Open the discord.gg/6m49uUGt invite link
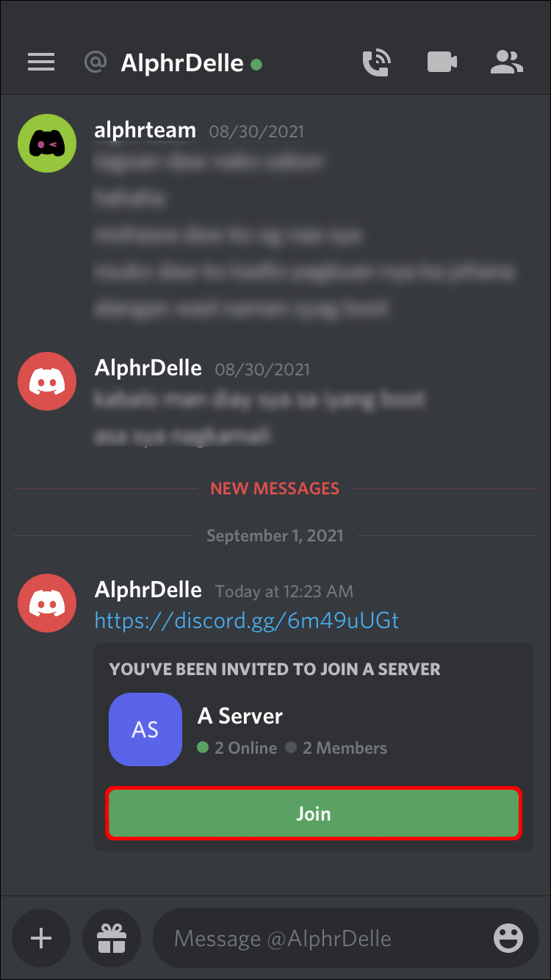 coord(247,621)
